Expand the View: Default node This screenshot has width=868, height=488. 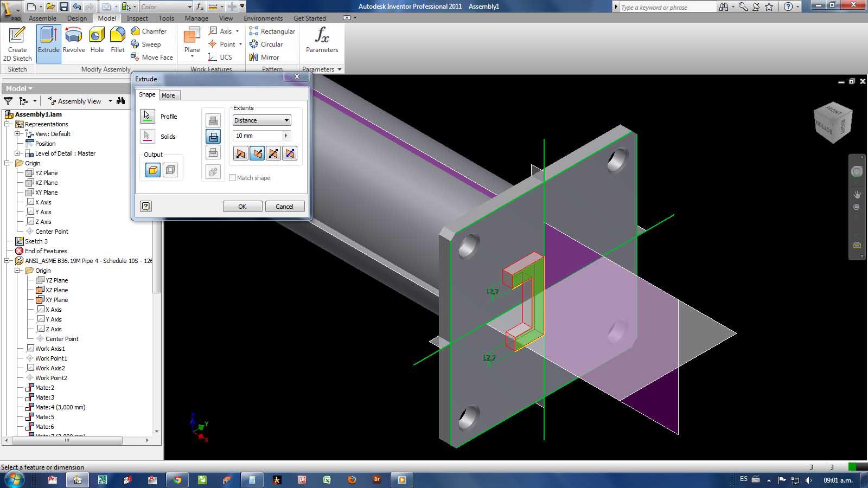[x=17, y=134]
